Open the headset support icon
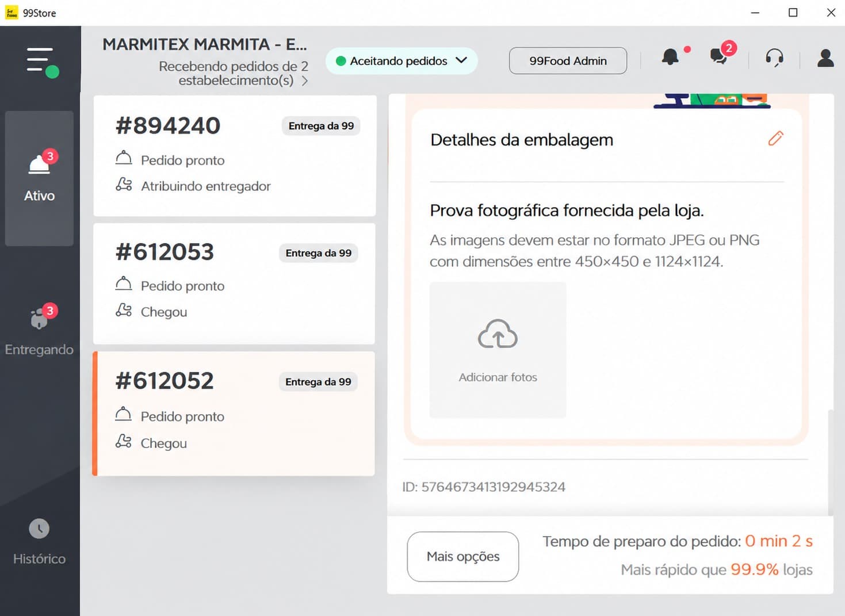Viewport: 845px width, 616px height. click(774, 58)
